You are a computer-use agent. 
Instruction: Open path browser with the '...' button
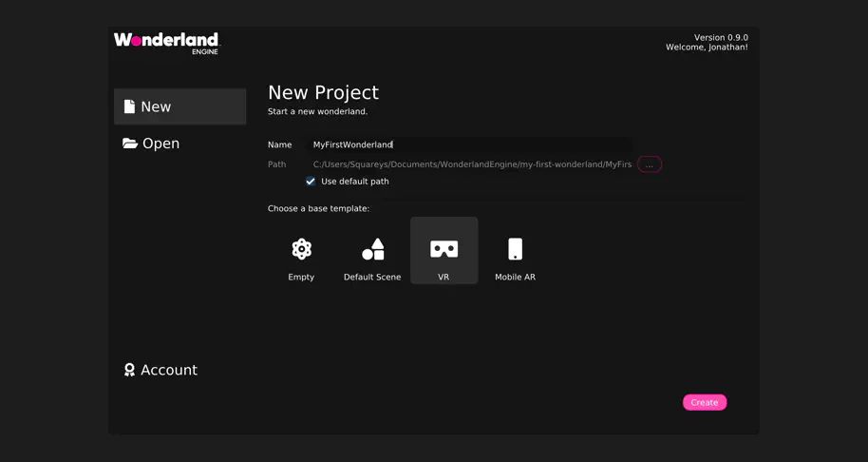(x=650, y=164)
